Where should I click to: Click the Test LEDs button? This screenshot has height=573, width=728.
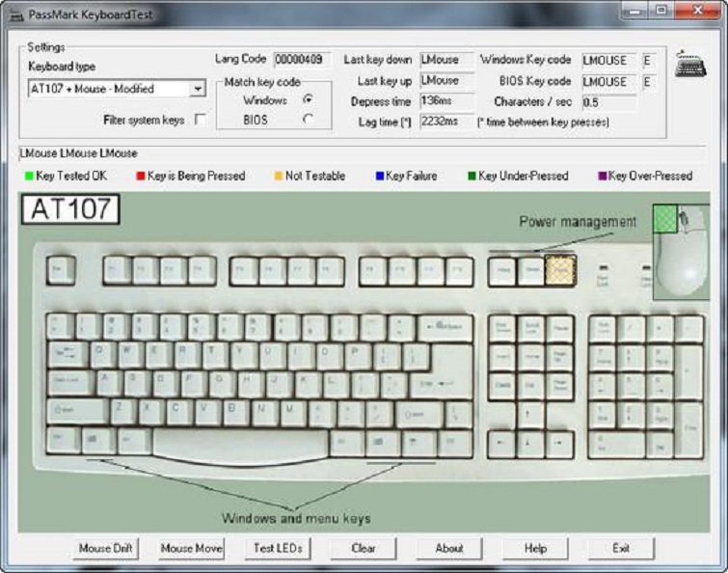click(x=278, y=548)
